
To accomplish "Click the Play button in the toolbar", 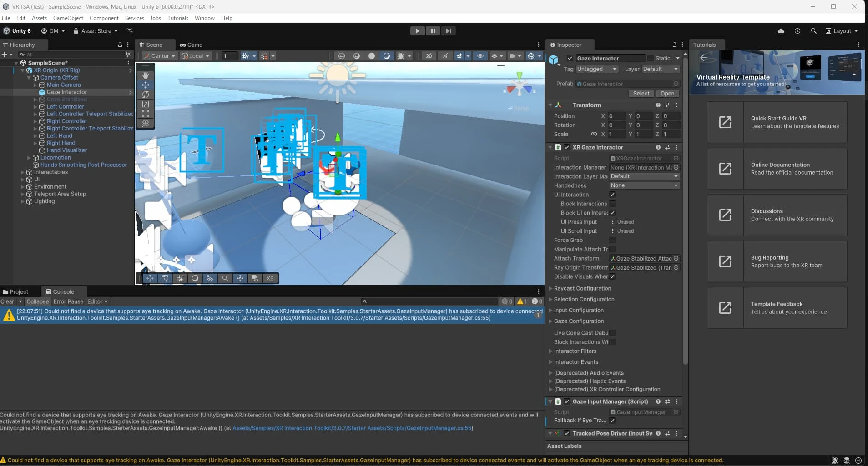I will (x=417, y=31).
